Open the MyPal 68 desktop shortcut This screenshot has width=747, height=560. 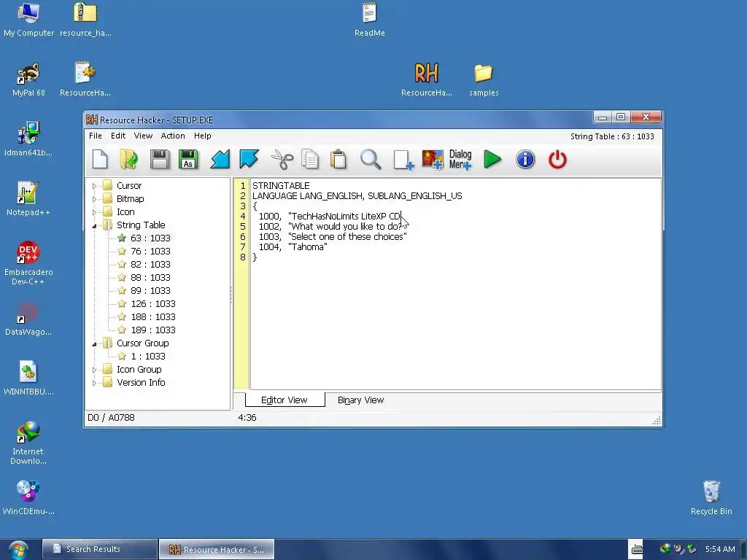point(28,79)
